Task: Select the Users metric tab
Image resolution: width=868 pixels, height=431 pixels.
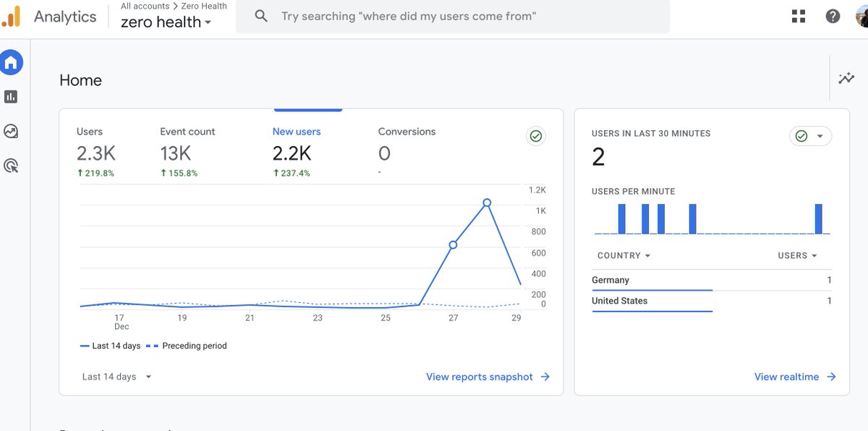Action: [x=95, y=152]
